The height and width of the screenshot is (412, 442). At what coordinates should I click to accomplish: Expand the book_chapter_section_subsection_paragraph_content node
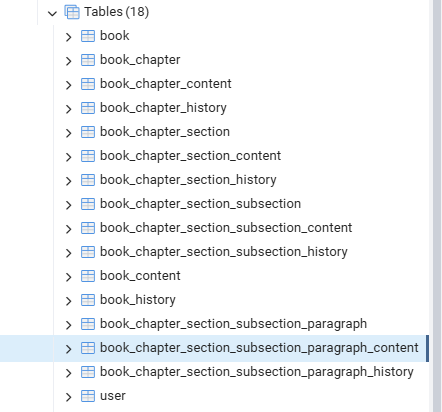pyautogui.click(x=69, y=349)
